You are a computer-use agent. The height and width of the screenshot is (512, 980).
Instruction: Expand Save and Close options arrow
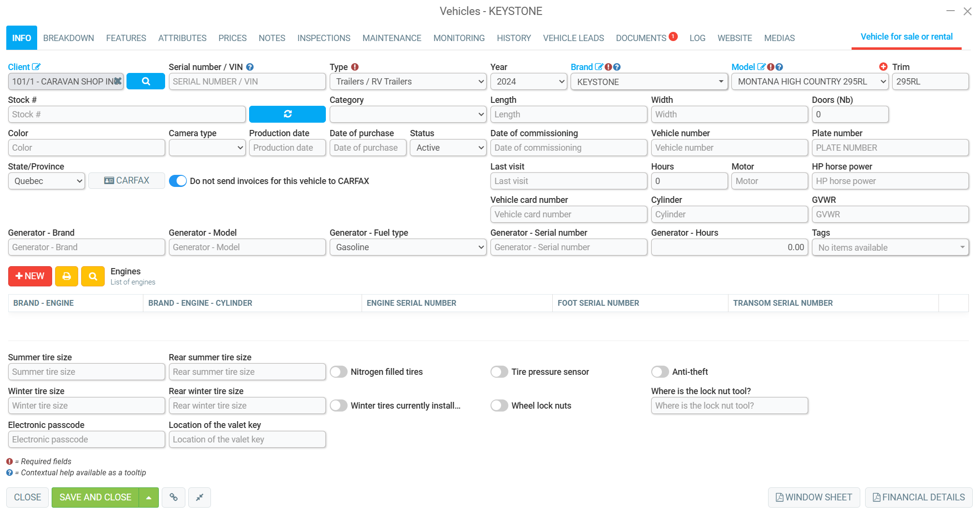[x=149, y=498]
